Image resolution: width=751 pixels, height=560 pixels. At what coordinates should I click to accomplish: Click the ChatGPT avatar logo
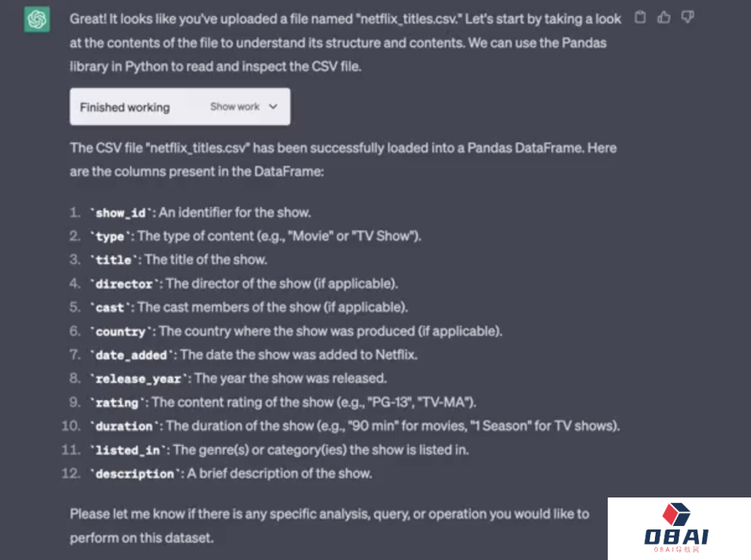click(36, 19)
